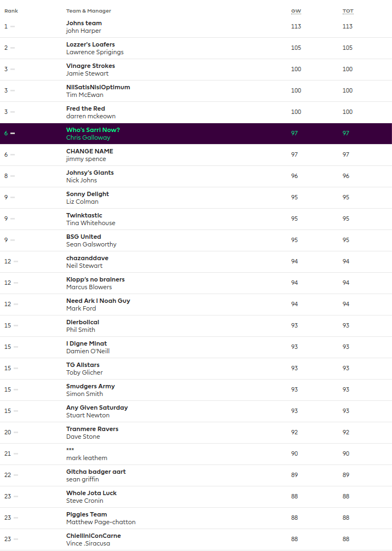Viewport: 392px width, 551px height.
Task: Select the Gitcha badger aart team
Action: pos(96,472)
